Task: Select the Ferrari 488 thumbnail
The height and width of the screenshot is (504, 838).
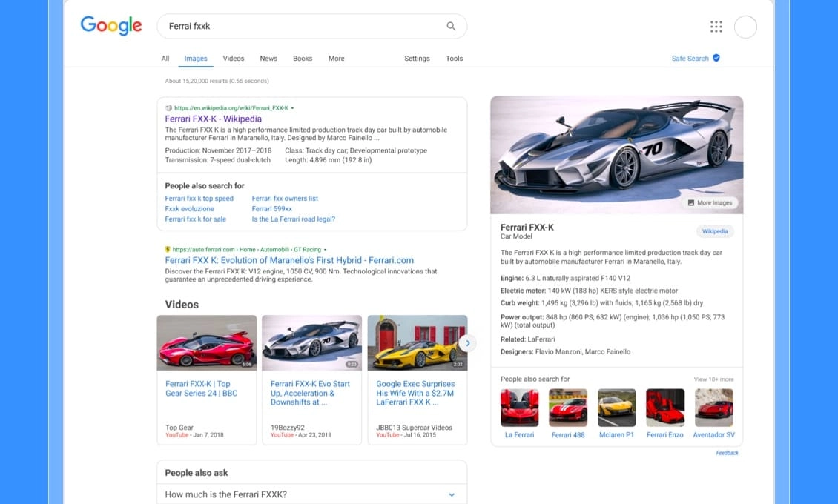Action: tap(568, 408)
